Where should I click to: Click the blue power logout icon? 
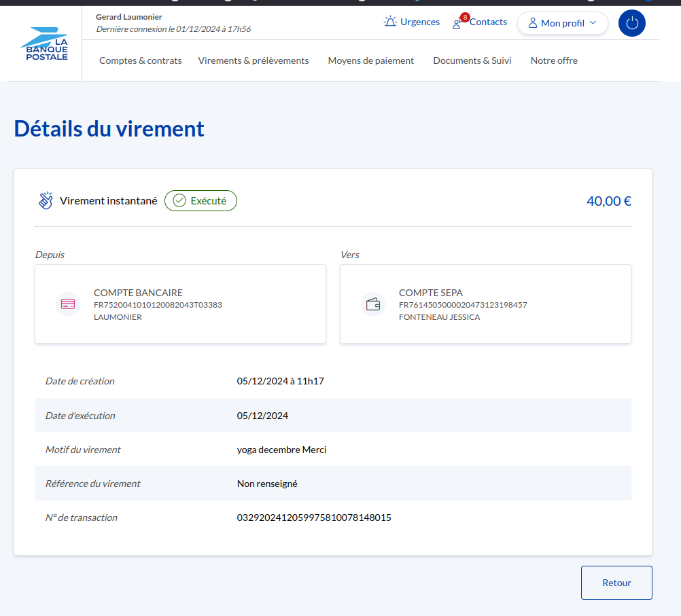point(631,23)
